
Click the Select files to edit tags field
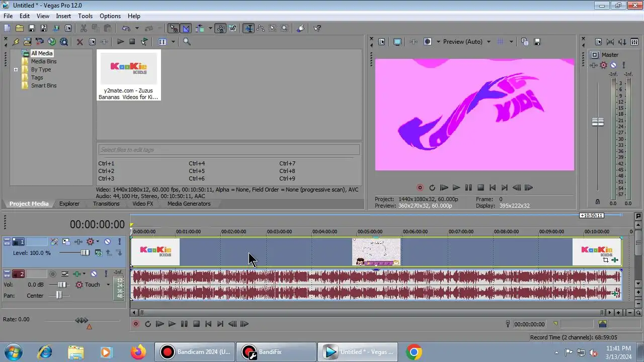click(229, 150)
